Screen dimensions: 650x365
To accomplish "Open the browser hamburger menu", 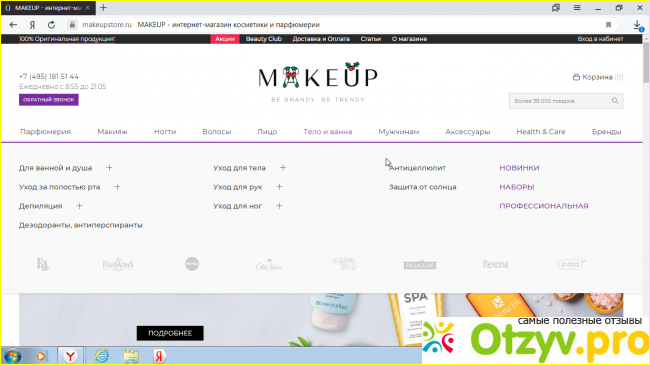I will [577, 8].
